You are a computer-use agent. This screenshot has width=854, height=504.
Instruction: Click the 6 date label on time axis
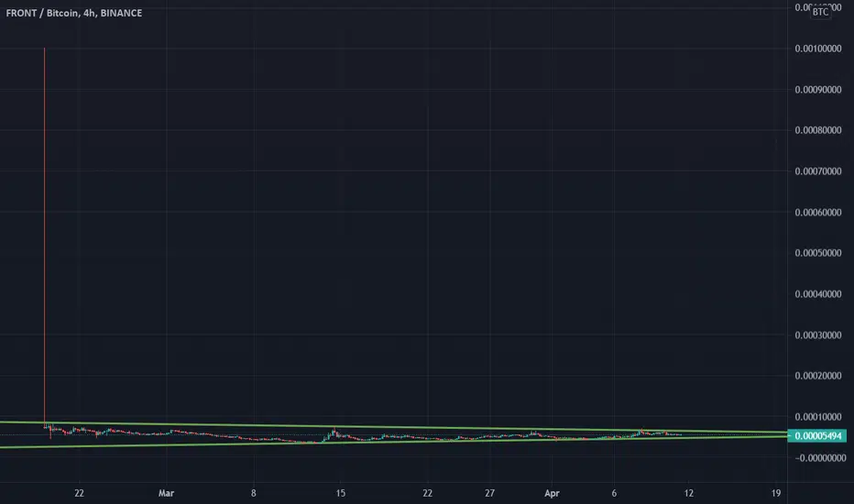coord(614,493)
